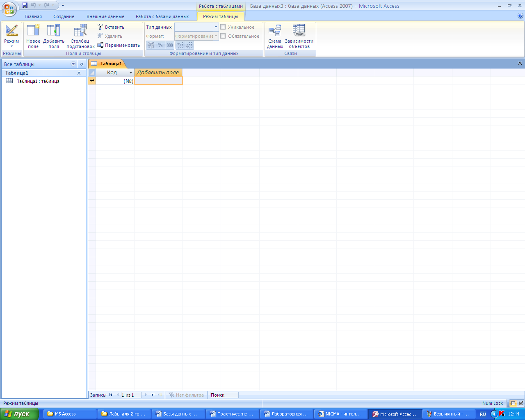Viewport: 525px width, 420px height.
Task: Click Столбец подстановок icon
Action: click(x=80, y=36)
